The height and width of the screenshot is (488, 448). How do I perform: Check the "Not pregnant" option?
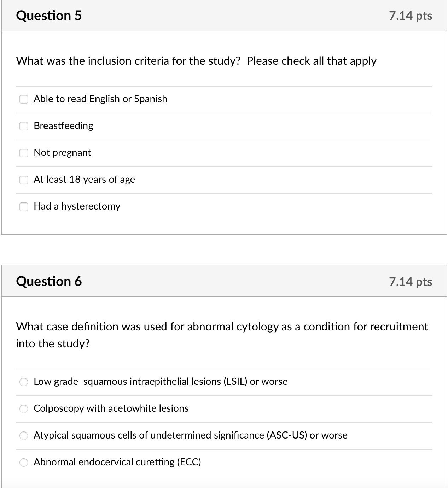tap(24, 153)
